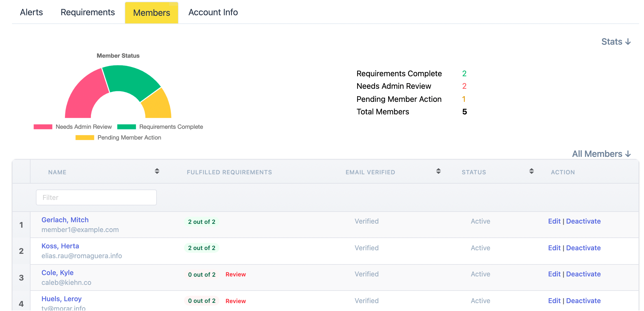The image size is (644, 311).
Task: Sort by Status column
Action: click(x=532, y=171)
